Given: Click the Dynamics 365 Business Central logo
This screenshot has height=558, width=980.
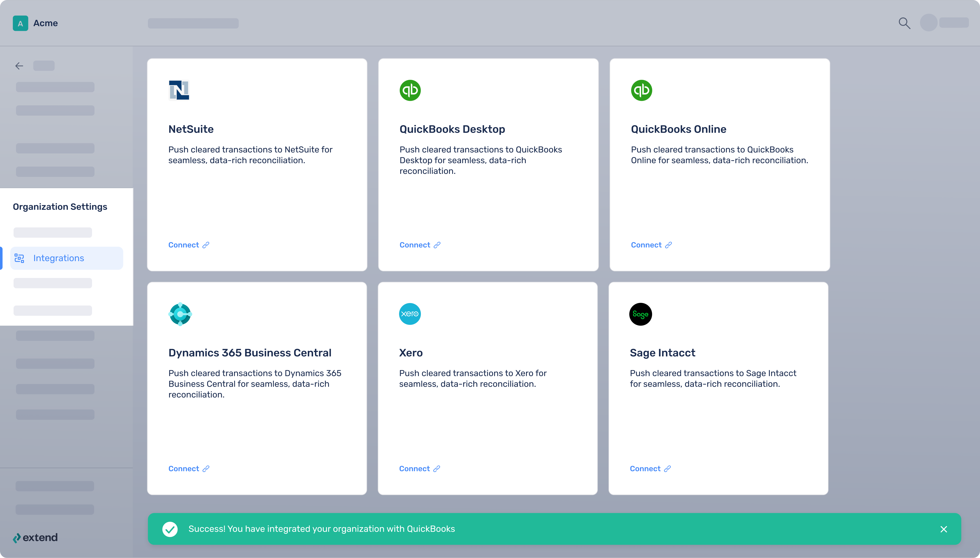Looking at the screenshot, I should (180, 314).
